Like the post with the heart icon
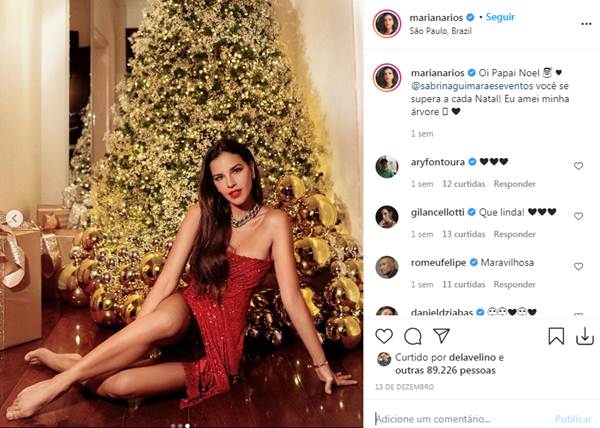The width and height of the screenshot is (600, 428). pos(384,336)
